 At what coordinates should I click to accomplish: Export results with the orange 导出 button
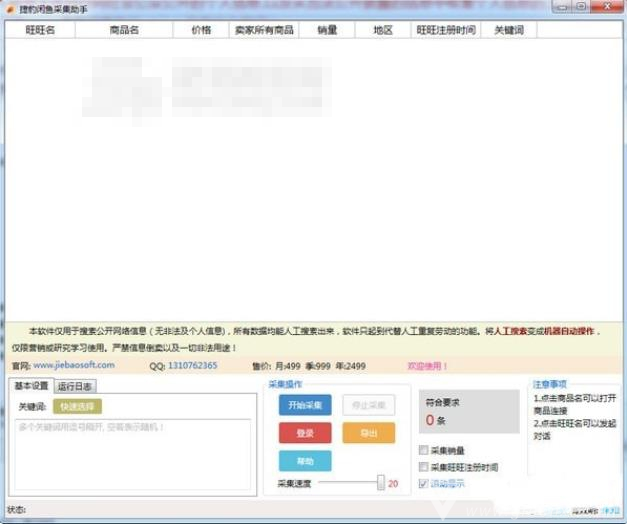point(369,433)
